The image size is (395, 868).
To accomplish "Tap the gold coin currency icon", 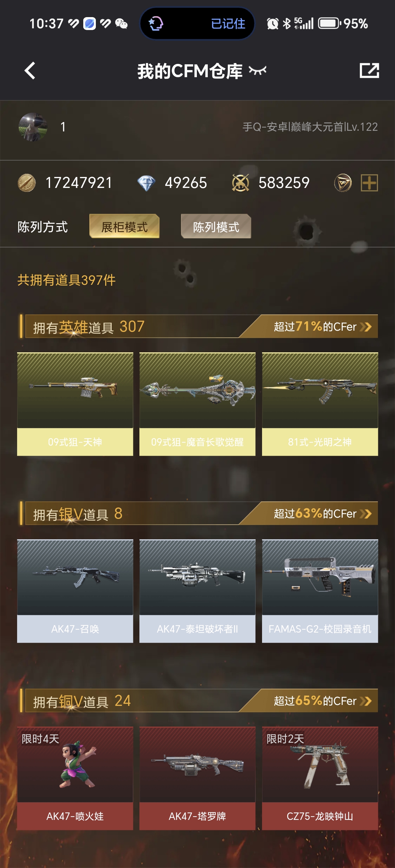I will pyautogui.click(x=26, y=183).
